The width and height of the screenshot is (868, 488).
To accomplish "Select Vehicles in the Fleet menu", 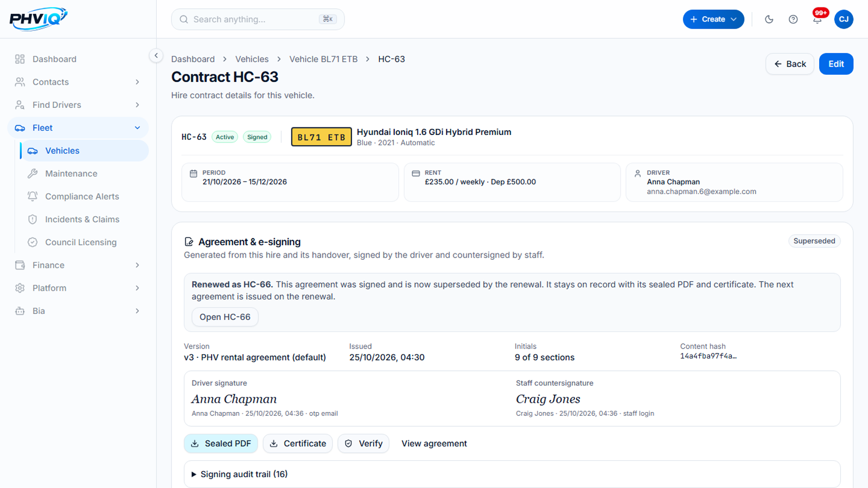I will point(85,151).
